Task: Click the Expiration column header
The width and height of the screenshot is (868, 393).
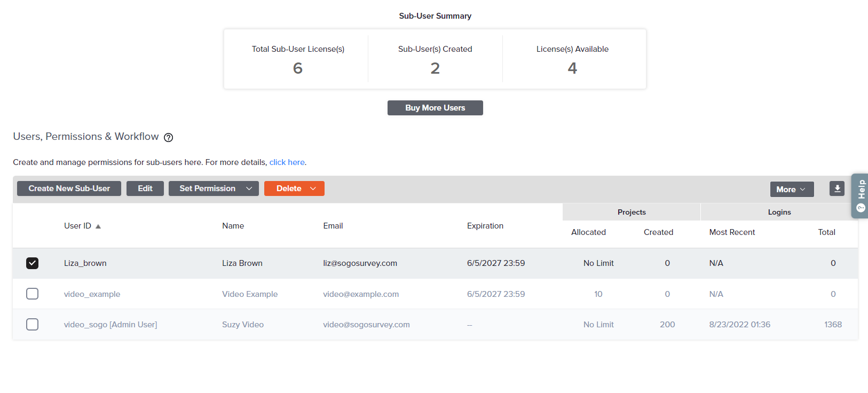Action: pyautogui.click(x=485, y=226)
